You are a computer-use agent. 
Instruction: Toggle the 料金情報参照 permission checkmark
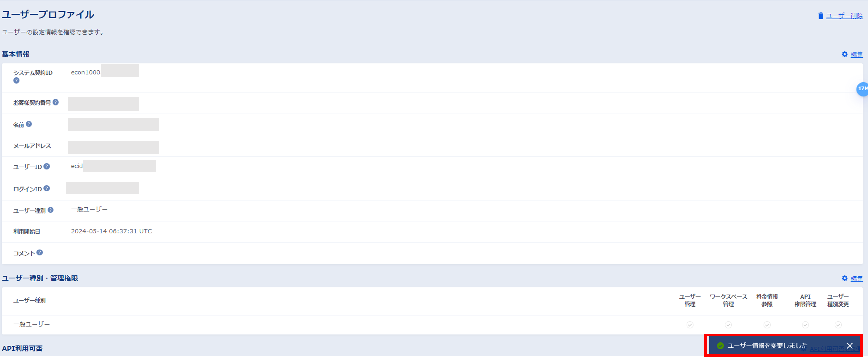tap(767, 325)
